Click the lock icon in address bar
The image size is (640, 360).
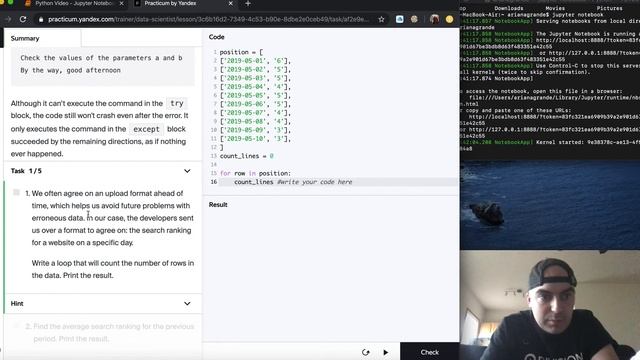[41, 19]
